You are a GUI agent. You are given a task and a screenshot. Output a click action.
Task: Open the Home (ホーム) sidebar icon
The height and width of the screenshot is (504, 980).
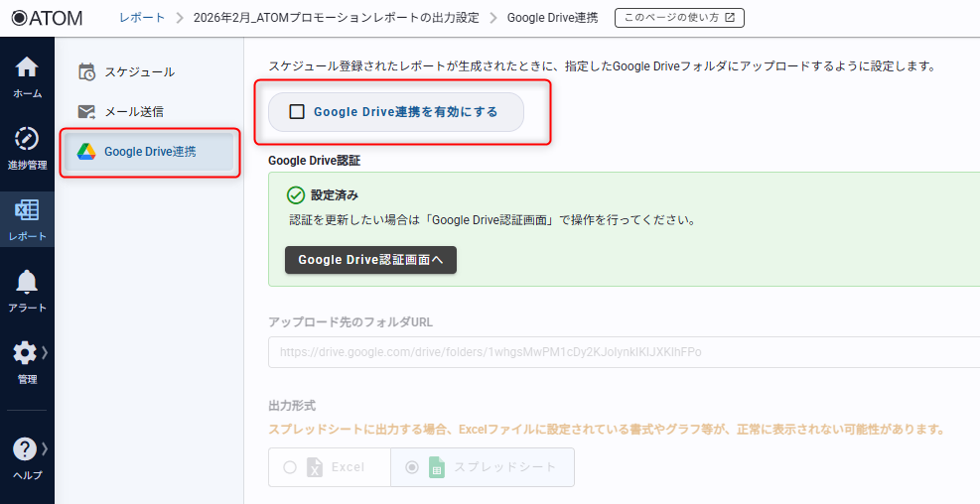(27, 68)
